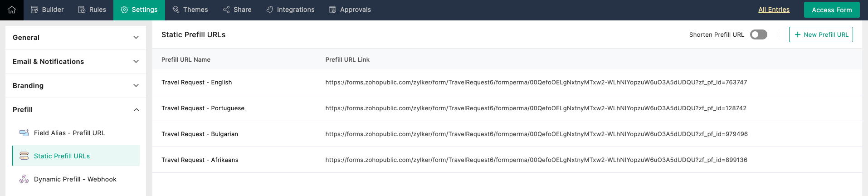The width and height of the screenshot is (868, 196).
Task: Click the home icon
Action: tap(12, 10)
